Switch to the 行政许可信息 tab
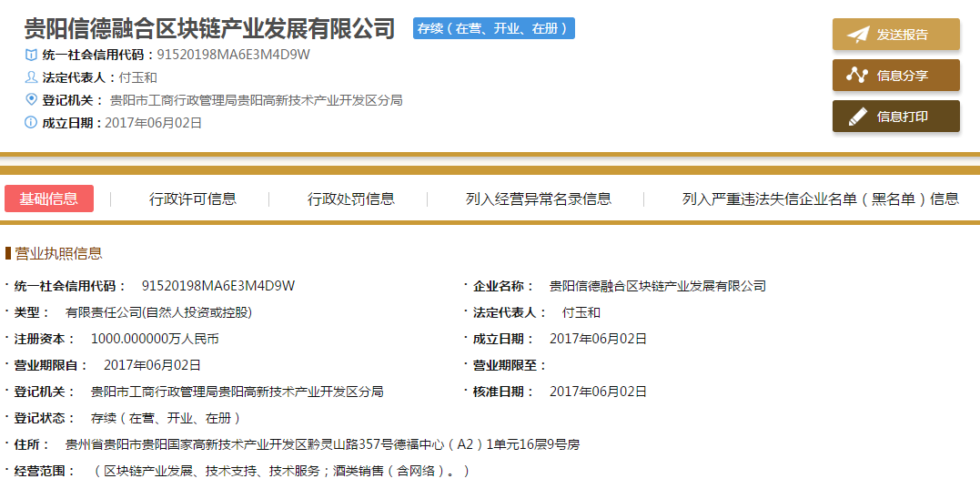980x489 pixels. point(192,199)
